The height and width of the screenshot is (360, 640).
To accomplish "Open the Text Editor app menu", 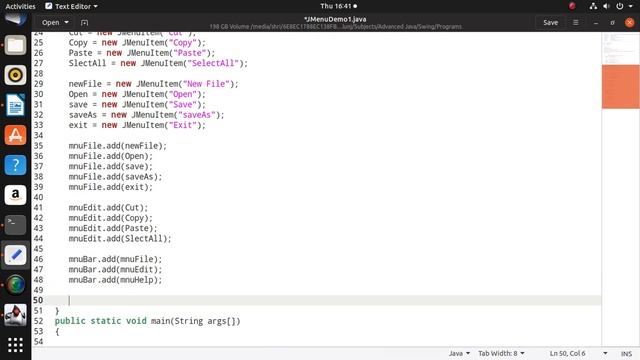I will tap(71, 6).
